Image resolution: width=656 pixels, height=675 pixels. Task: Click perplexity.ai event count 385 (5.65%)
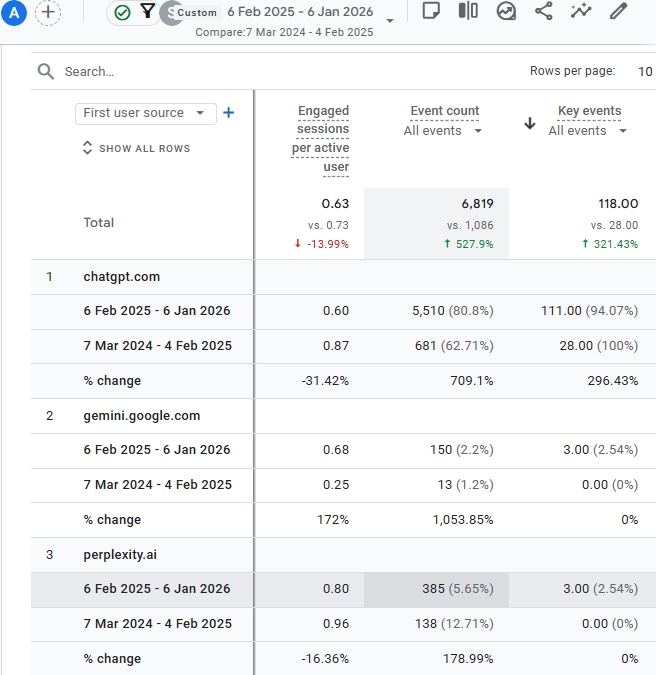coord(458,589)
